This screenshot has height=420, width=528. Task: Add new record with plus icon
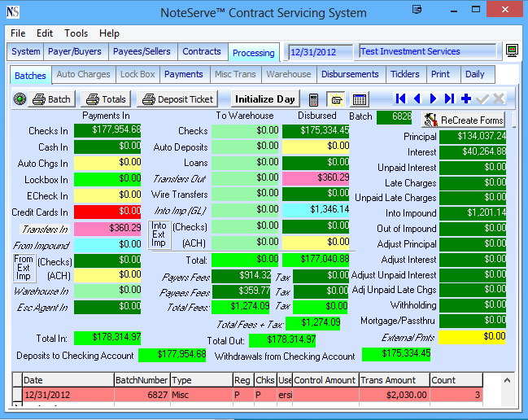tap(466, 98)
